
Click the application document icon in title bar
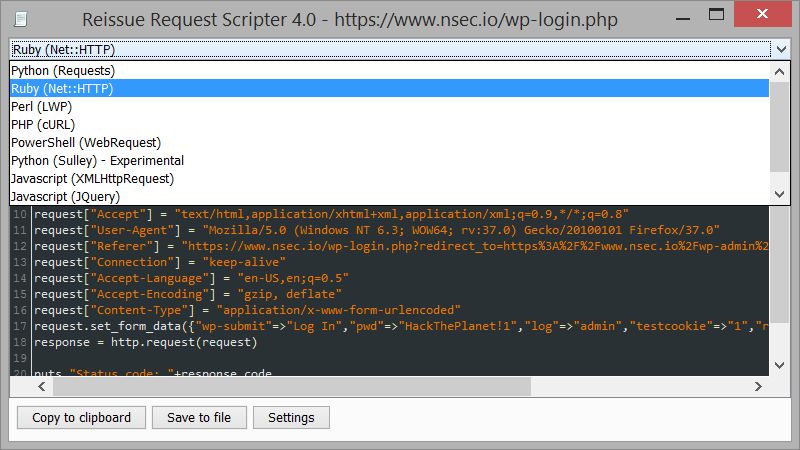pyautogui.click(x=20, y=20)
